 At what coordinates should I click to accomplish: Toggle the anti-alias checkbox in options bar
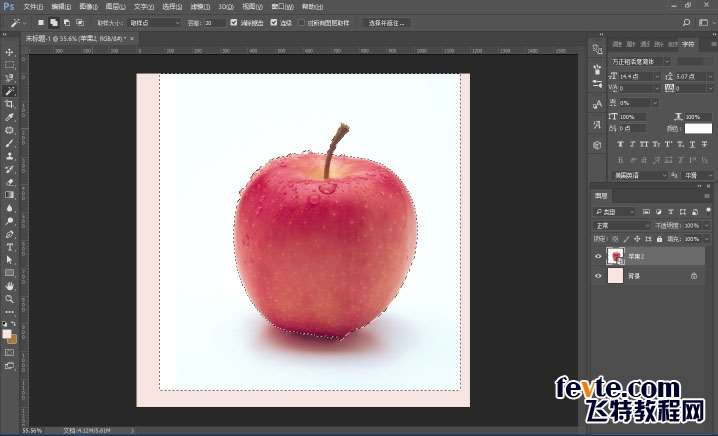click(234, 22)
